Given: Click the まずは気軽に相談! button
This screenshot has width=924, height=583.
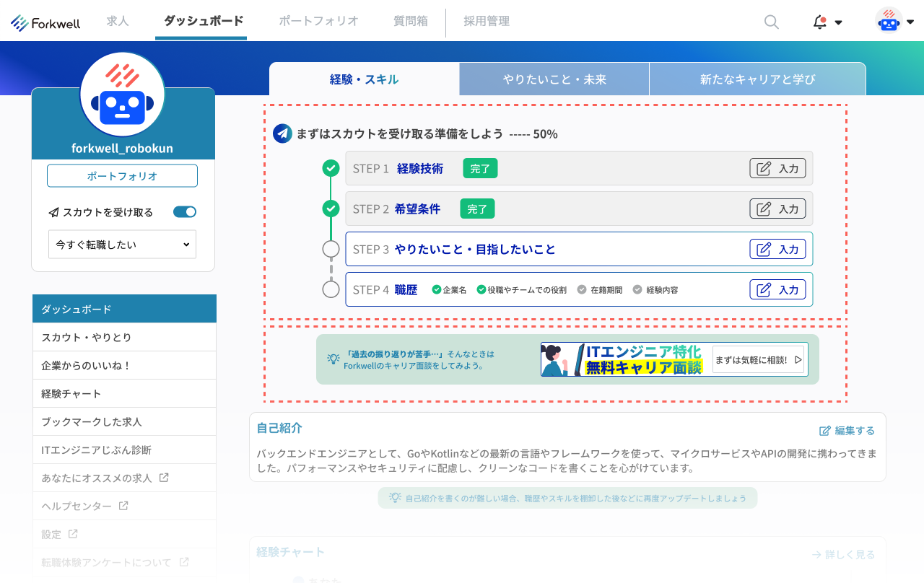Looking at the screenshot, I should tap(758, 359).
